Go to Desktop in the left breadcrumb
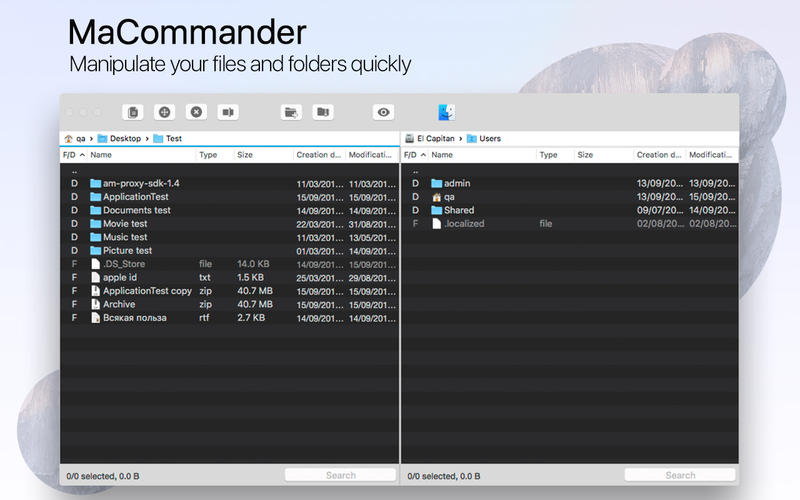The width and height of the screenshot is (800, 500). coord(119,138)
